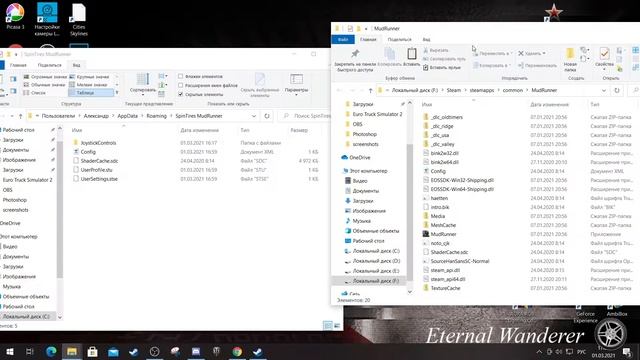Click Steam in MudRunner breadcrumb path
Viewport: 640px width, 360px height.
pos(453,90)
